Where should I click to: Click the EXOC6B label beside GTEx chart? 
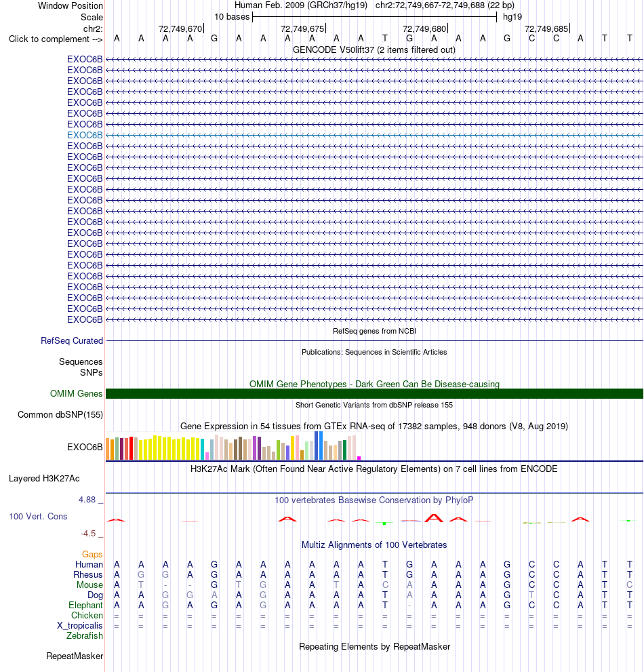pos(85,447)
